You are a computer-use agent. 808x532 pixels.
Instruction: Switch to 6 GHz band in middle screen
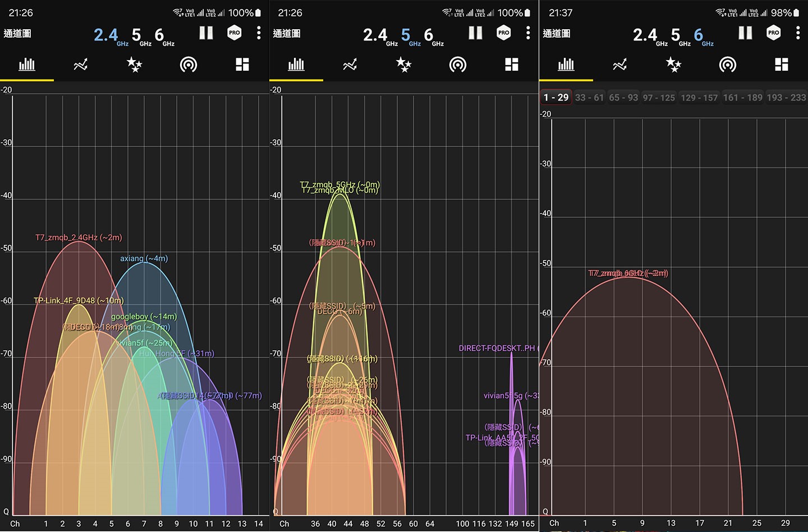434,36
